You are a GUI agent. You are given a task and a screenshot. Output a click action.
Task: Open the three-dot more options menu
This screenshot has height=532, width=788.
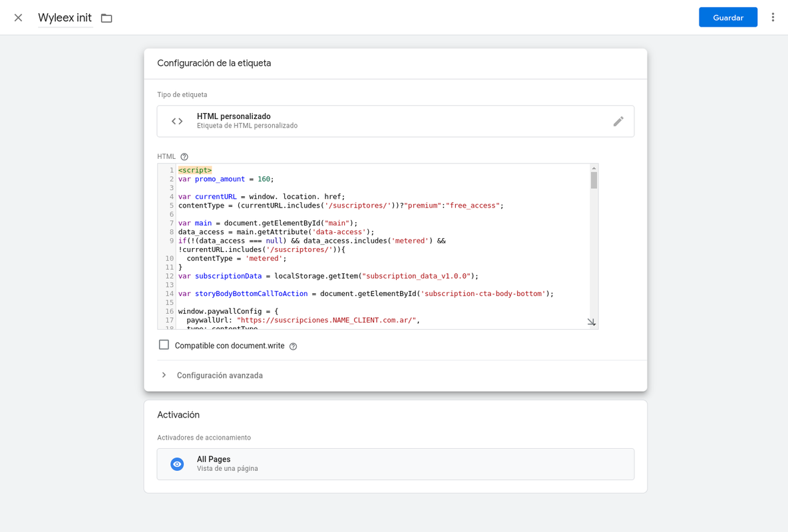[773, 17]
